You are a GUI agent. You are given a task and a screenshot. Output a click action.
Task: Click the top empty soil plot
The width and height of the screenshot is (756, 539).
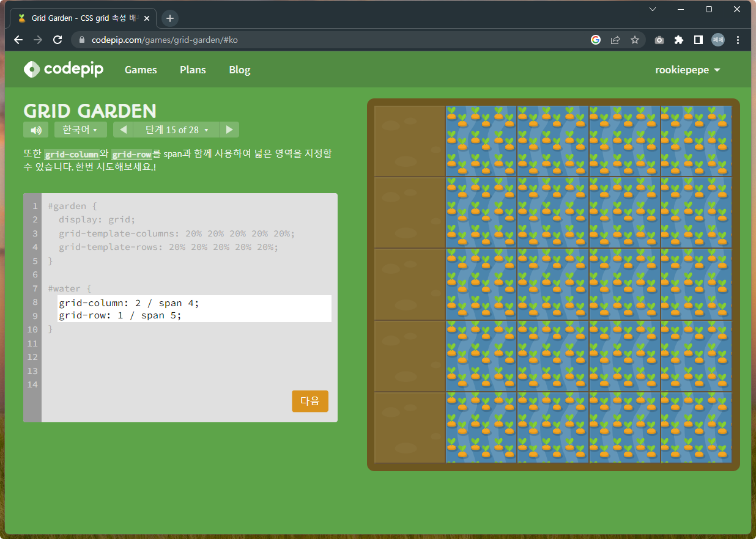coord(409,141)
